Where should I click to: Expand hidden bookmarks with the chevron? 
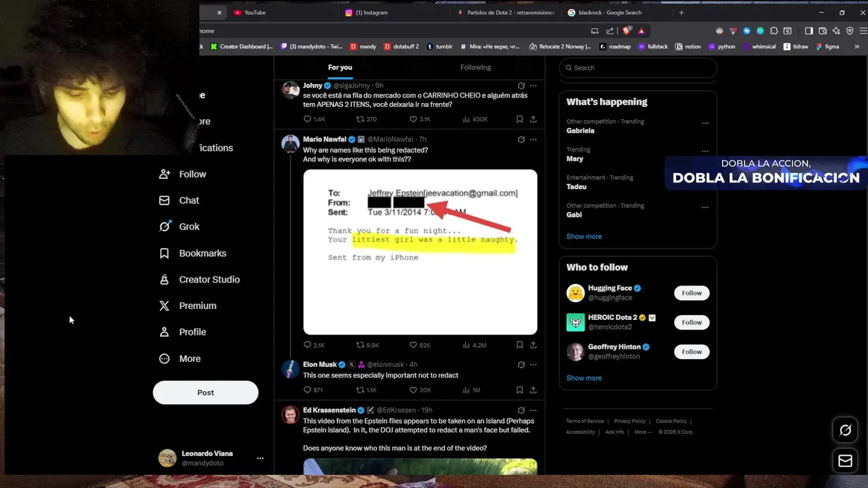point(856,47)
